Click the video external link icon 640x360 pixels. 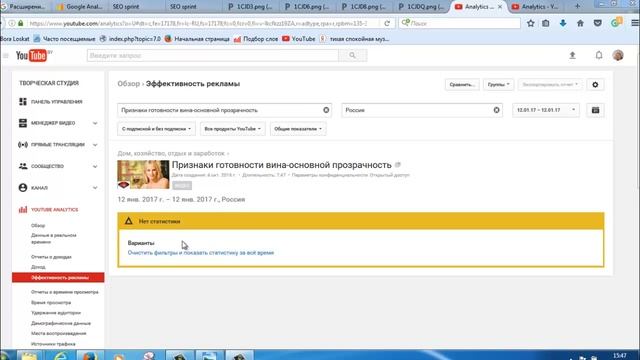coord(398,165)
